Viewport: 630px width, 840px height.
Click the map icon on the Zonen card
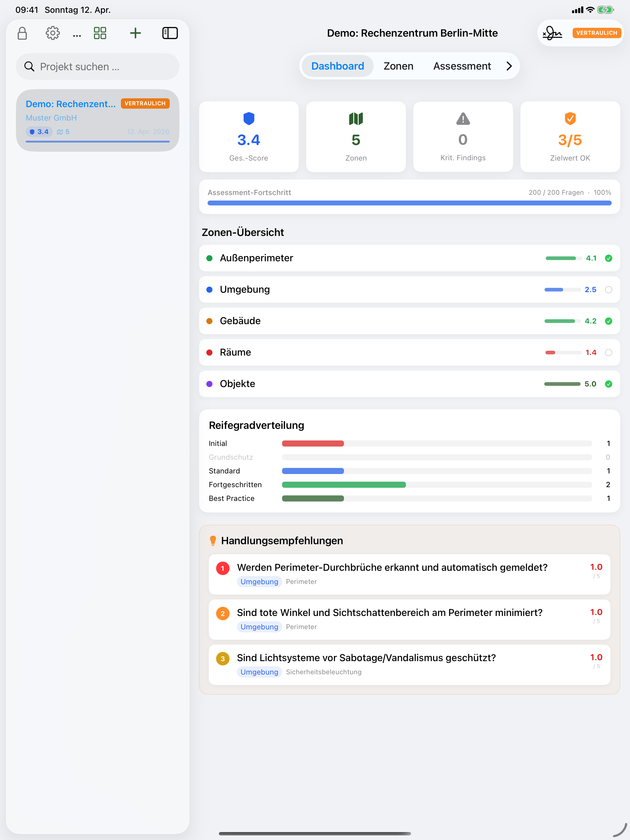pos(355,118)
